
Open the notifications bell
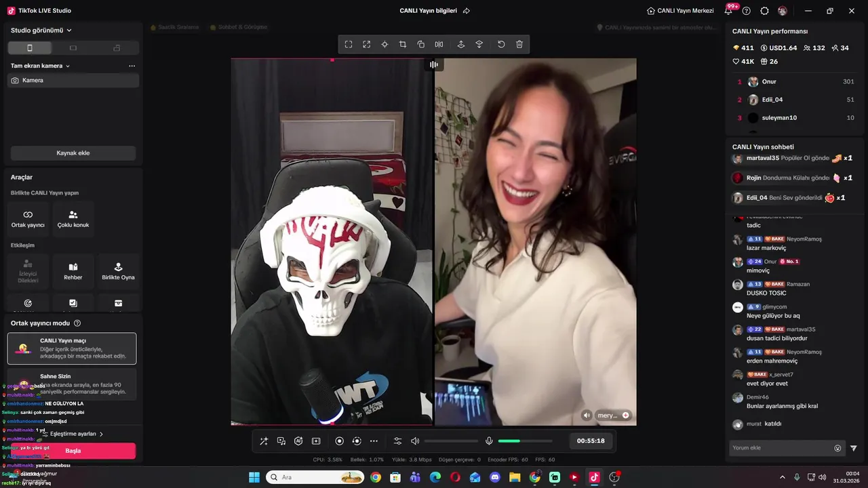coord(728,11)
